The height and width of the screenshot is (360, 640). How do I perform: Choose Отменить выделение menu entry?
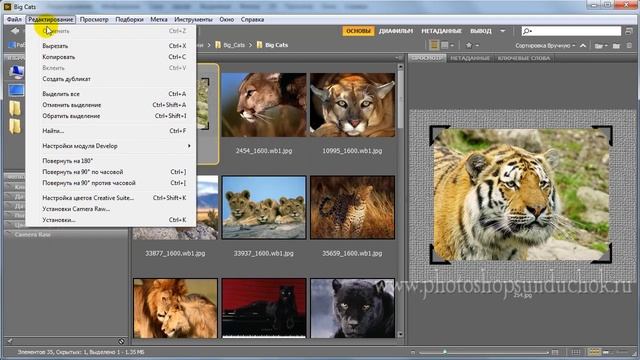click(x=111, y=104)
